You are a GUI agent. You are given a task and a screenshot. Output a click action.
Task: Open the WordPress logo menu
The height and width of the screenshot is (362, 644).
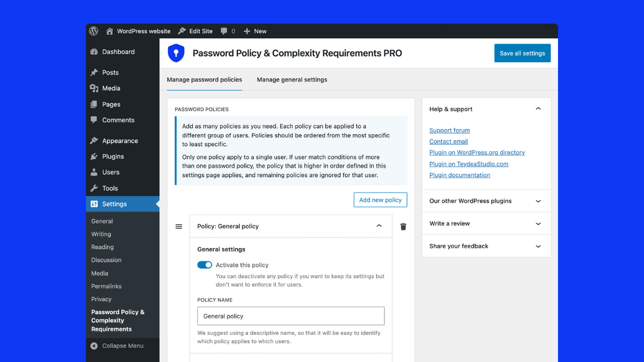(94, 31)
